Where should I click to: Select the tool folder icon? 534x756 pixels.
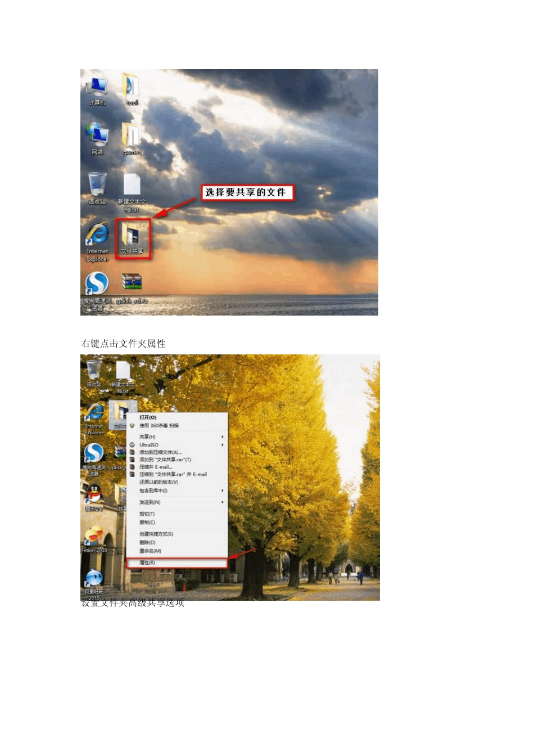(131, 89)
